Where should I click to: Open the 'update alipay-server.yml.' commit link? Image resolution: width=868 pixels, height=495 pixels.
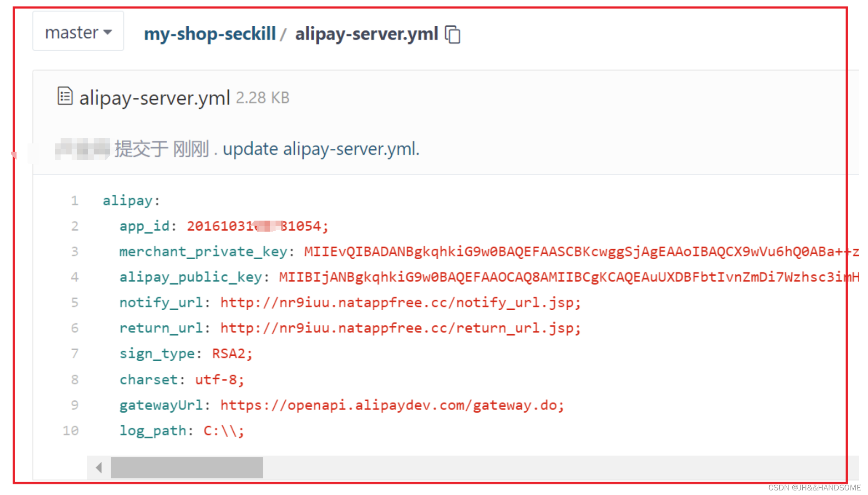321,149
